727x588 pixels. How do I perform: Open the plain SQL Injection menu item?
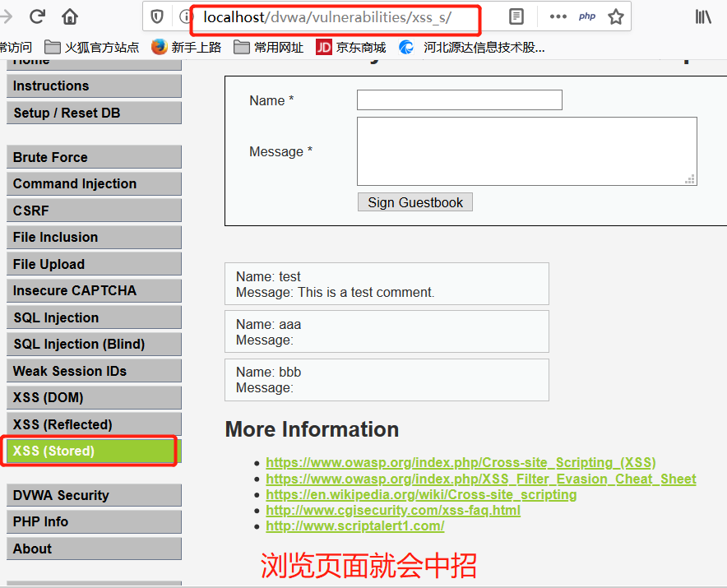[94, 317]
